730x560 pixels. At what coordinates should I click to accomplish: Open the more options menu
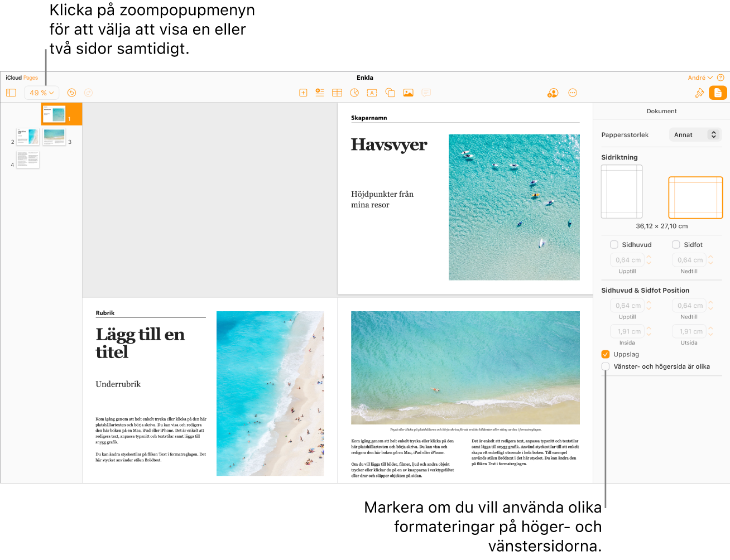click(573, 93)
